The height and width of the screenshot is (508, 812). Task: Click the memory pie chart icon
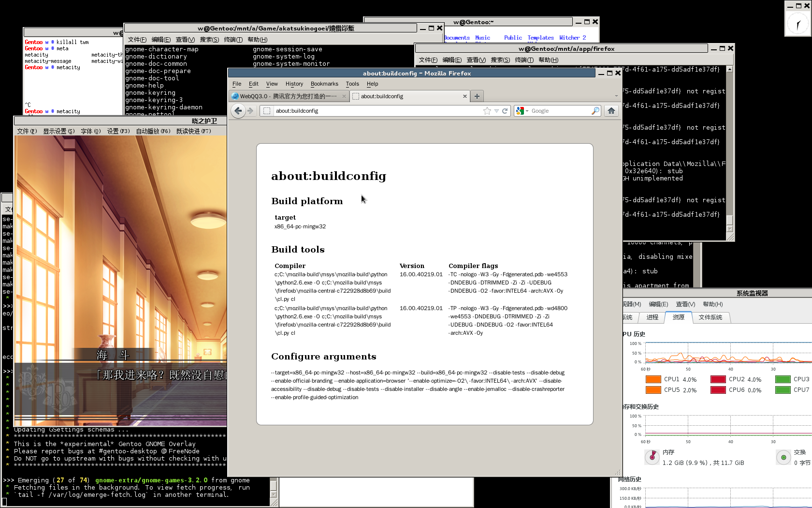[652, 457]
